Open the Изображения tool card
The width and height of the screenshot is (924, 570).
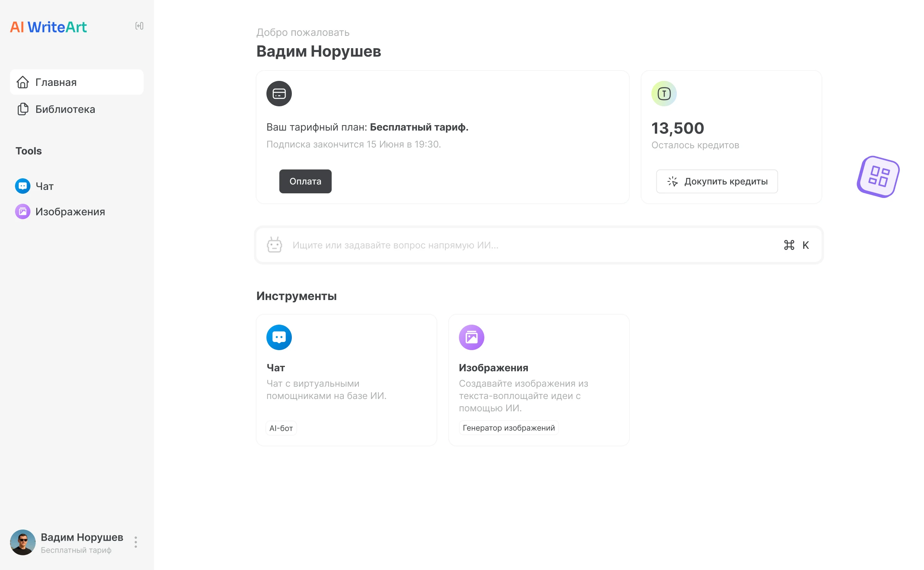[x=539, y=380]
